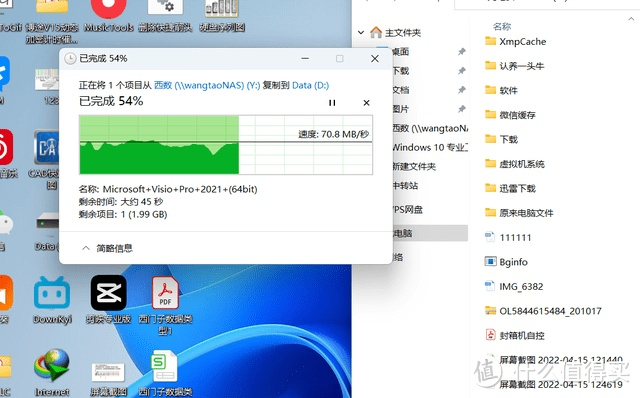Select 主文件夹 home icon in Explorer
640x398 pixels.
coord(376,32)
